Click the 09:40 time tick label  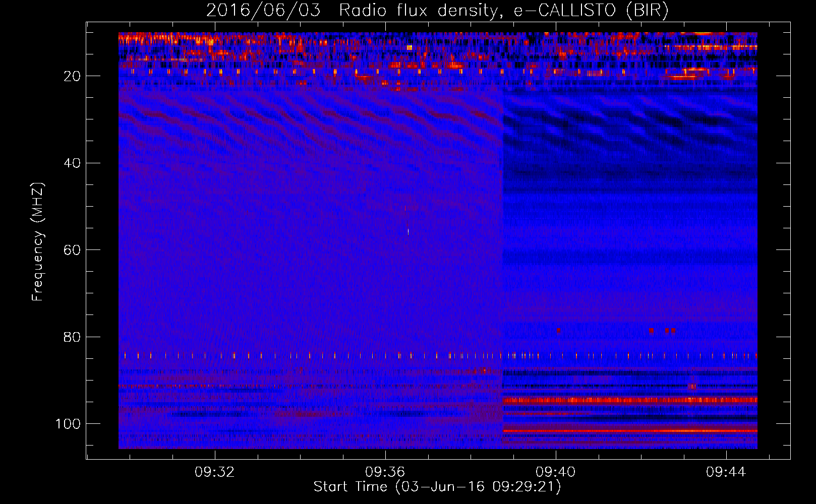[x=556, y=472]
